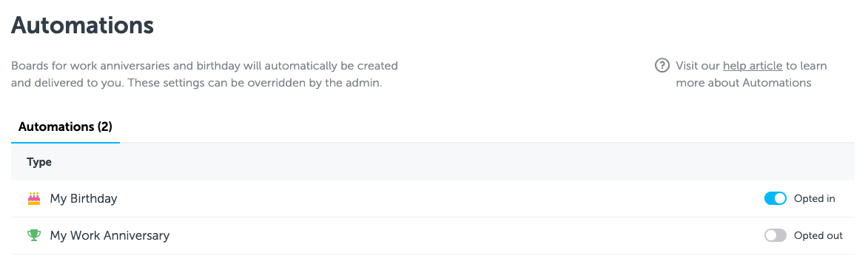868x270 pixels.
Task: Click the Automations page heading
Action: pos(82,25)
